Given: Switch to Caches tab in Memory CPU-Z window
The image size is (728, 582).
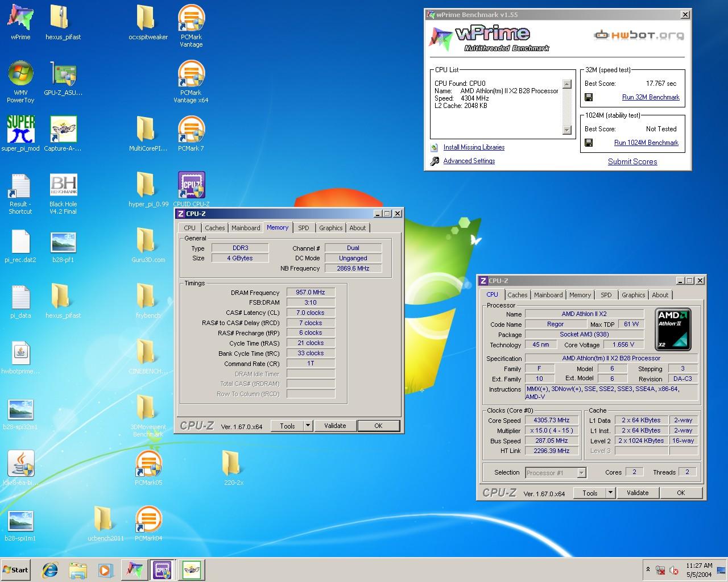Looking at the screenshot, I should pos(214,228).
